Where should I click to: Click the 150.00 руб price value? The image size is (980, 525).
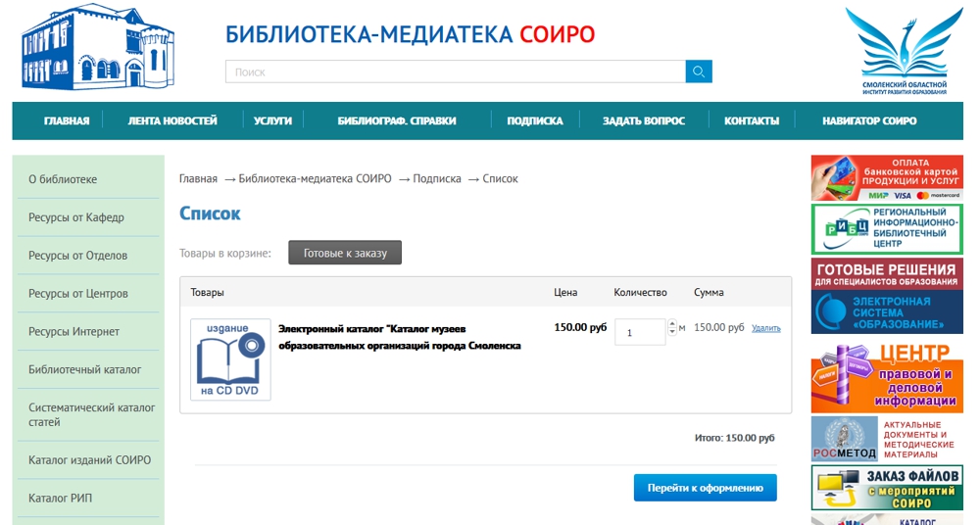[580, 327]
